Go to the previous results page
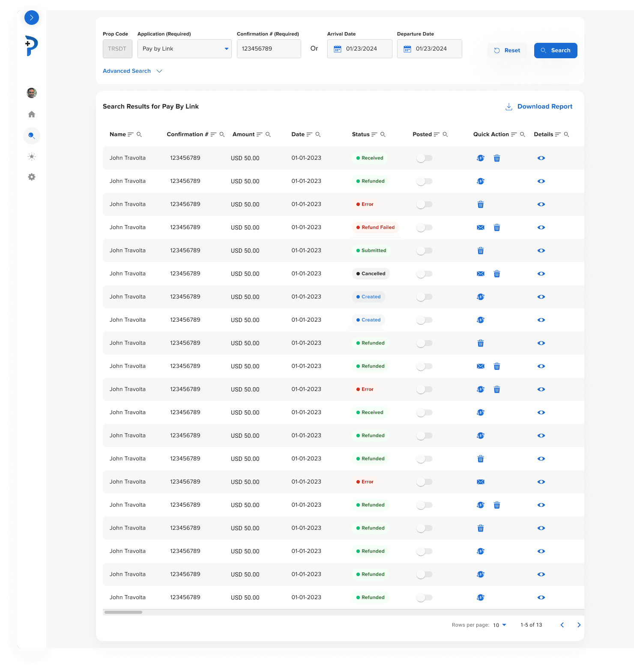 [562, 625]
